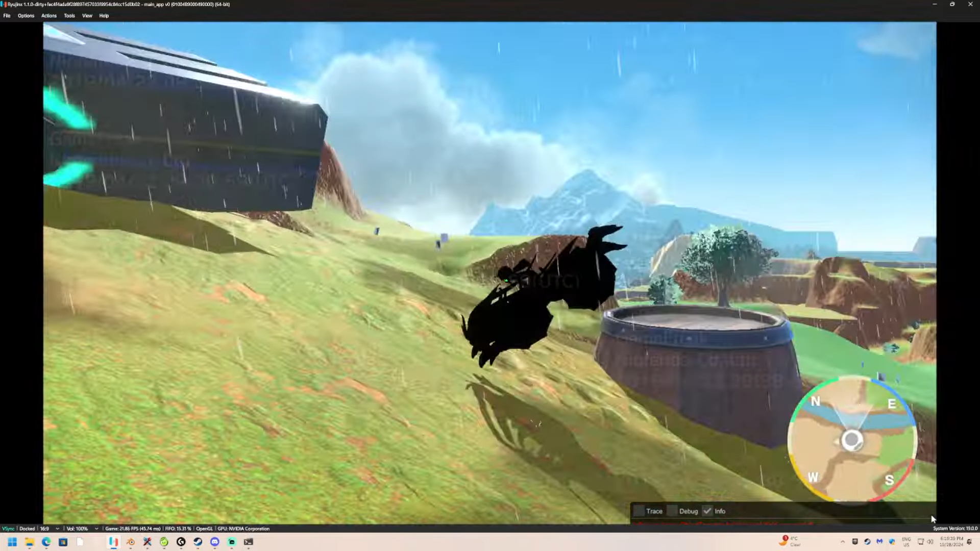Click the Windows Security tray icon

(892, 542)
